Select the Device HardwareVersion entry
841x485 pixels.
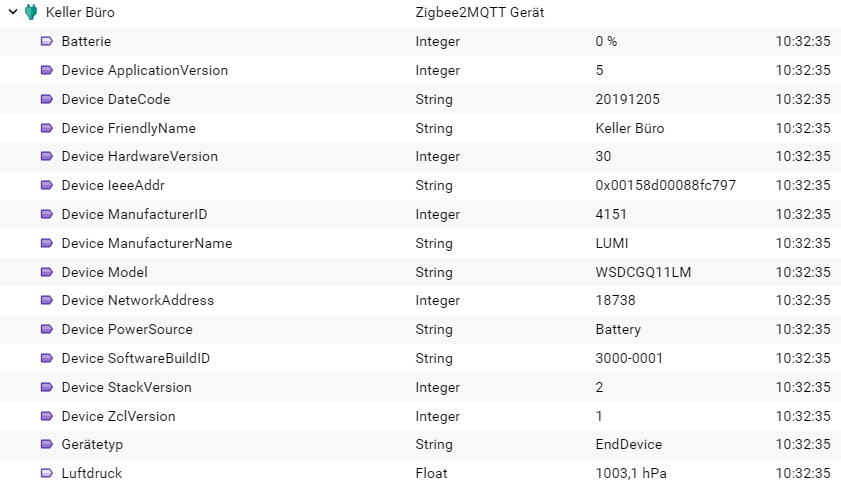pyautogui.click(x=420, y=157)
